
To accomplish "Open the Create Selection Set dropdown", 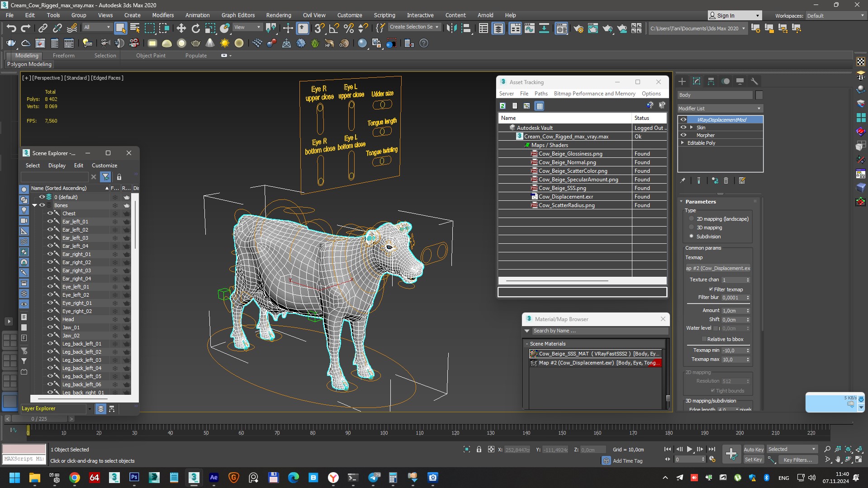I will click(414, 27).
